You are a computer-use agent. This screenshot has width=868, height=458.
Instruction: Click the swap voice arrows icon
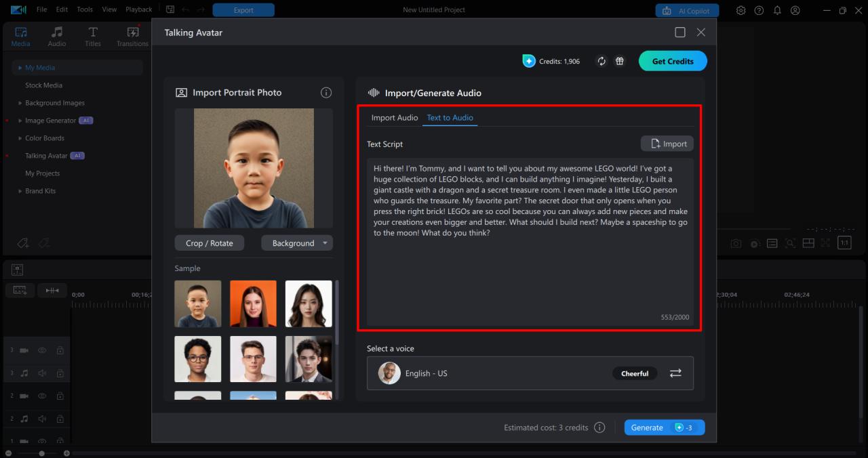tap(675, 373)
